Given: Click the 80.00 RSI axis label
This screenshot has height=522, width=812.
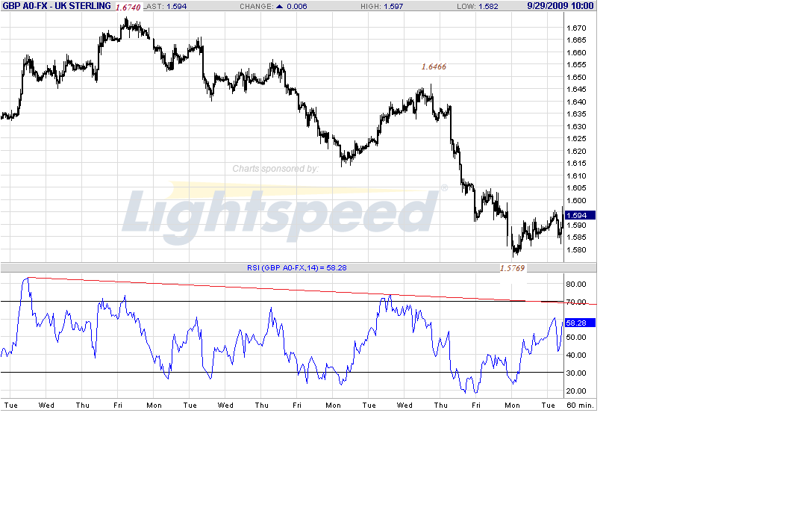Looking at the screenshot, I should [576, 284].
